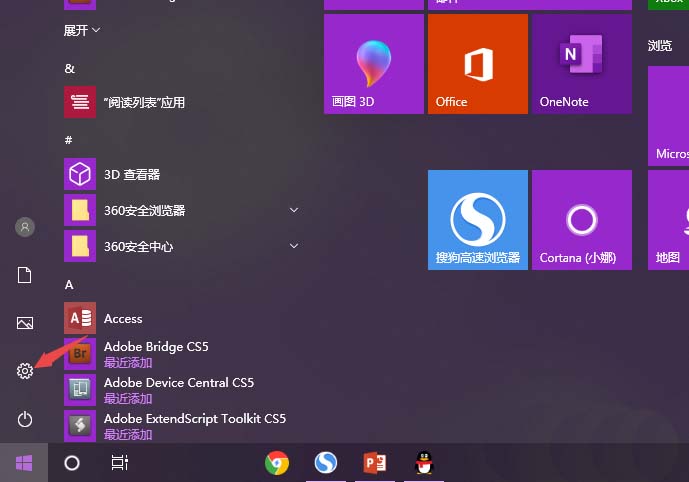
Task: Click the A section letter header
Action: click(69, 285)
